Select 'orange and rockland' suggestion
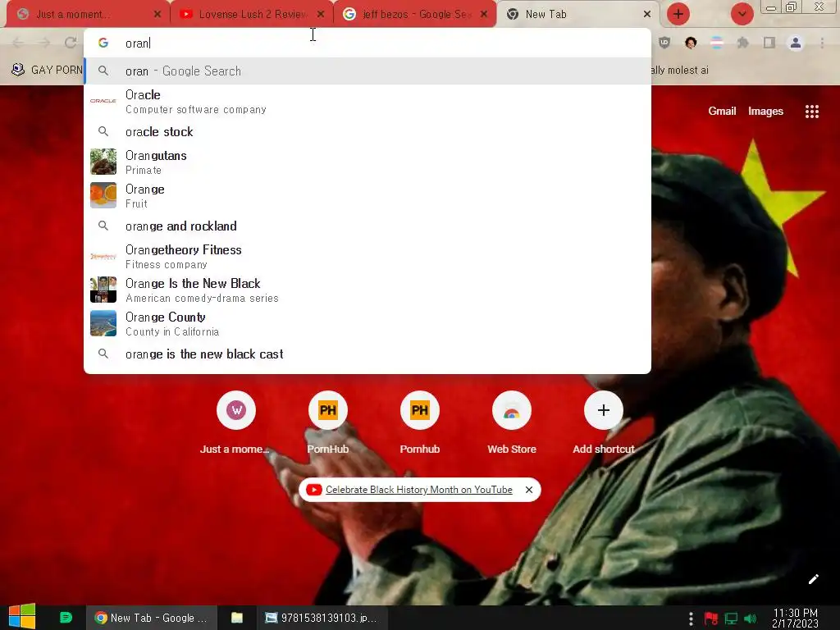 point(367,226)
